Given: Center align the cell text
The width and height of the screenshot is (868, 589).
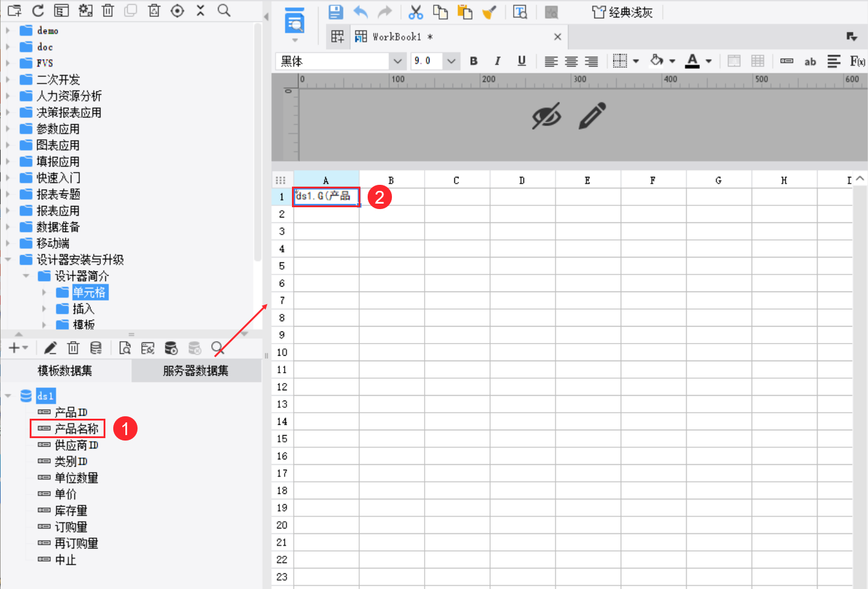Looking at the screenshot, I should pyautogui.click(x=571, y=61).
